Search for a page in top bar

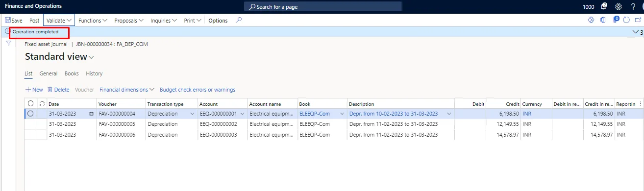[x=323, y=7]
